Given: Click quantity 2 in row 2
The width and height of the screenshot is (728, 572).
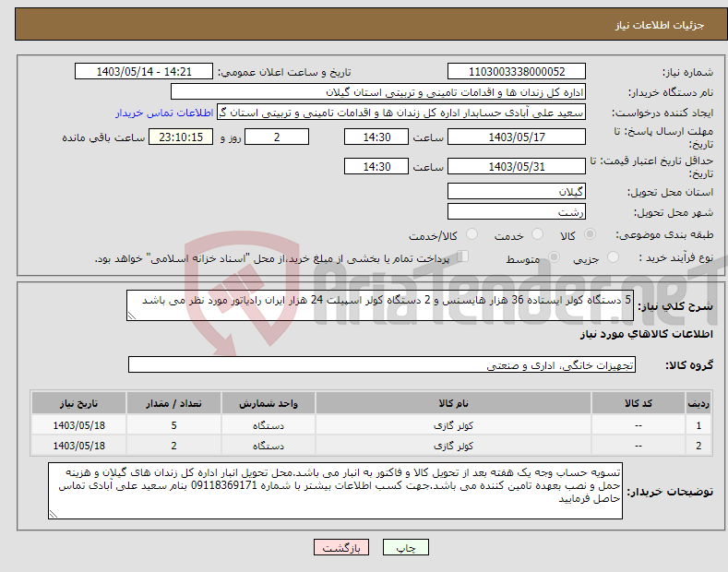Looking at the screenshot, I should [173, 446].
